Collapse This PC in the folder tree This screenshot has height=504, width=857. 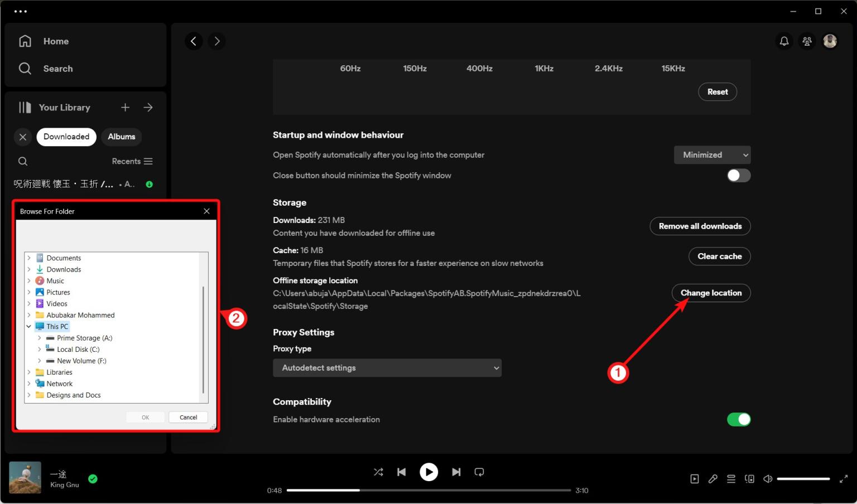[28, 326]
